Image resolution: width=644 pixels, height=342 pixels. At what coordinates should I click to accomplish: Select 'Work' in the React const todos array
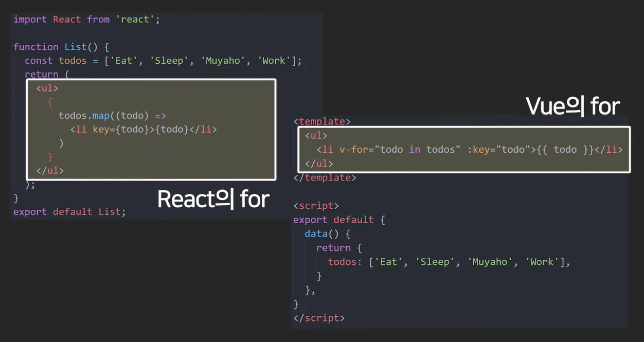click(274, 61)
